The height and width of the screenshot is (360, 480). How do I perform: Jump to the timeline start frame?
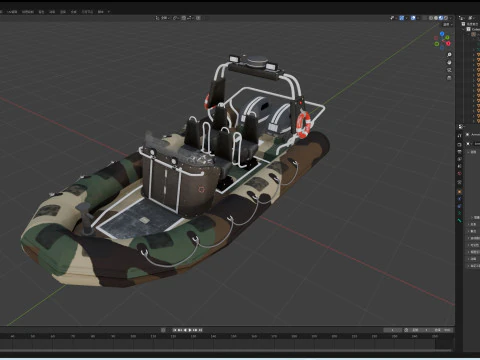coord(175,330)
